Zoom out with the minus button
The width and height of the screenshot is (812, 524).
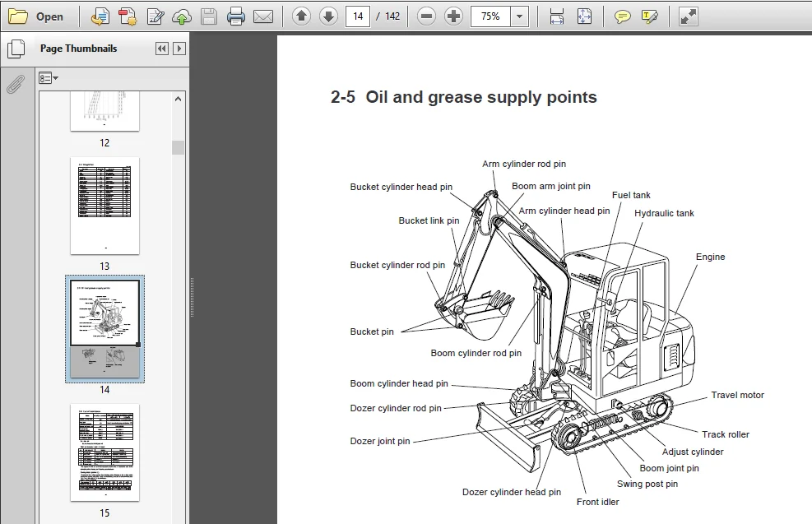point(426,16)
